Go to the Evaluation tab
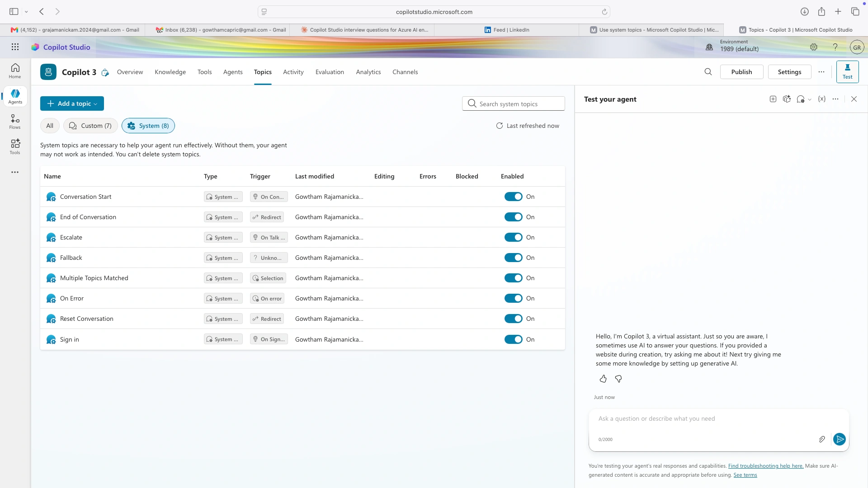Viewport: 868px width, 488px height. tap(330, 72)
